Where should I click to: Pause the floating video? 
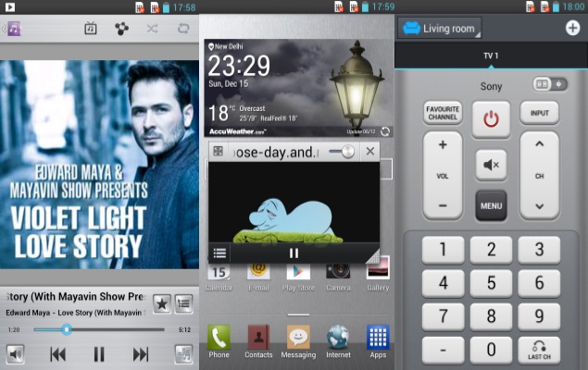coord(294,253)
